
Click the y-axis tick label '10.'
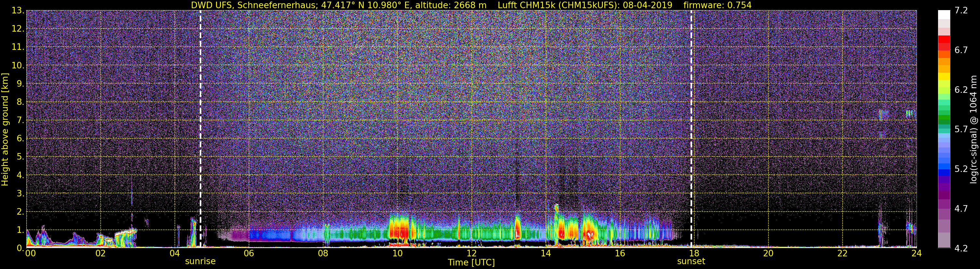18,65
